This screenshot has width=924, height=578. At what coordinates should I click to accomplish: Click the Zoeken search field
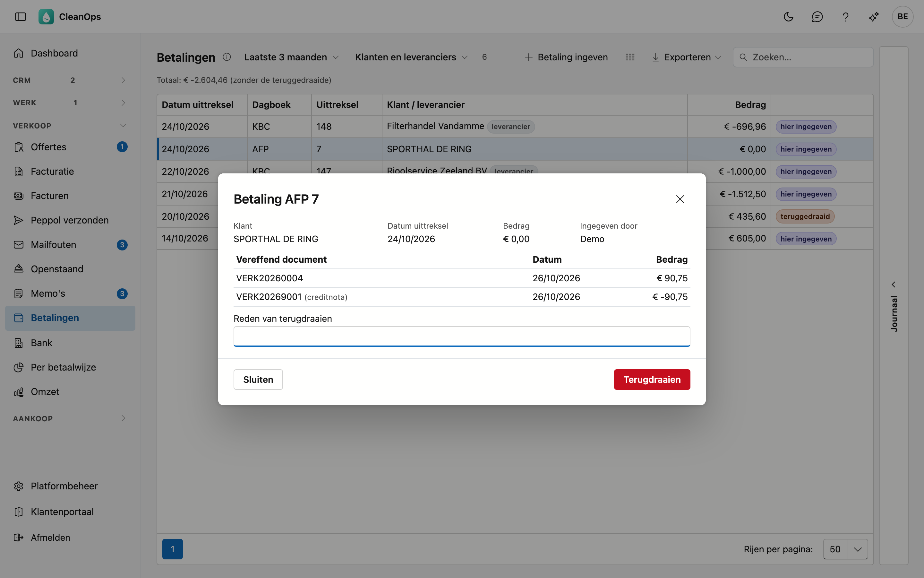pyautogui.click(x=803, y=57)
